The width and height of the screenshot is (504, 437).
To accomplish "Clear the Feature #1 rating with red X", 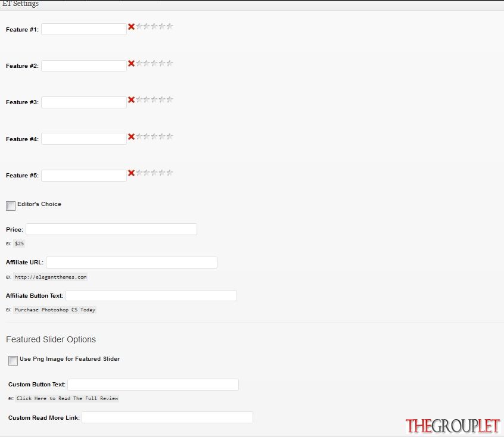I will tap(131, 27).
